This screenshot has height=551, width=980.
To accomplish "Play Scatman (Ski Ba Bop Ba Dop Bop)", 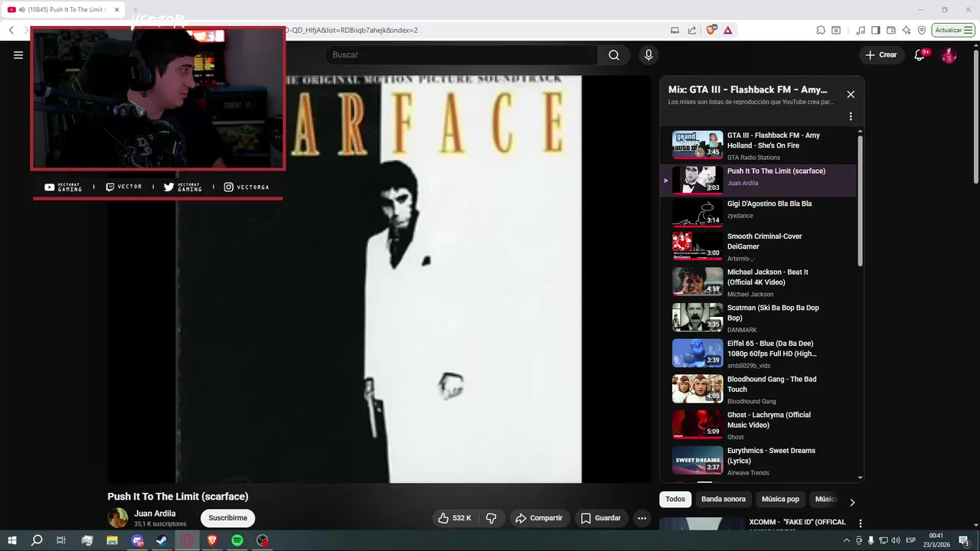I will 758,318.
